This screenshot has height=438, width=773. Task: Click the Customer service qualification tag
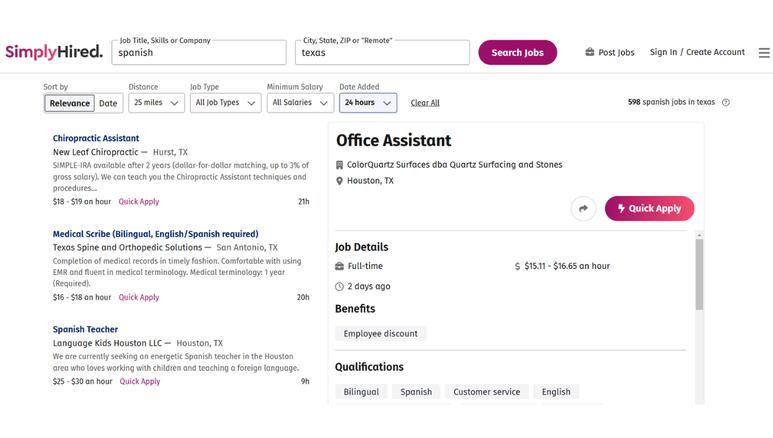[487, 392]
